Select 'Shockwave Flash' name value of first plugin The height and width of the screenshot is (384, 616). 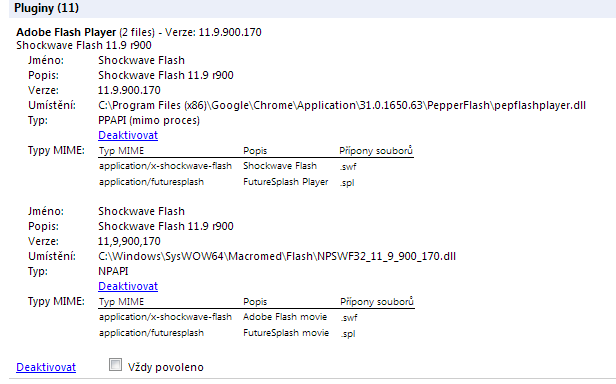coord(141,60)
